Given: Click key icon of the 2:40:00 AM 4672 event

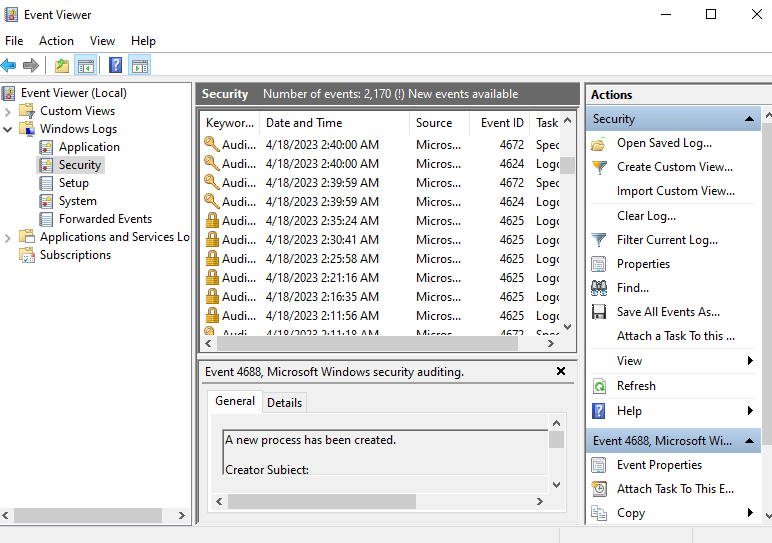Looking at the screenshot, I should click(212, 144).
